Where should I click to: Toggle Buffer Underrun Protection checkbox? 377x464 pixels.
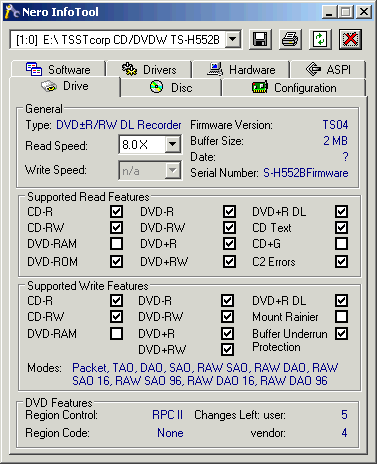click(341, 333)
